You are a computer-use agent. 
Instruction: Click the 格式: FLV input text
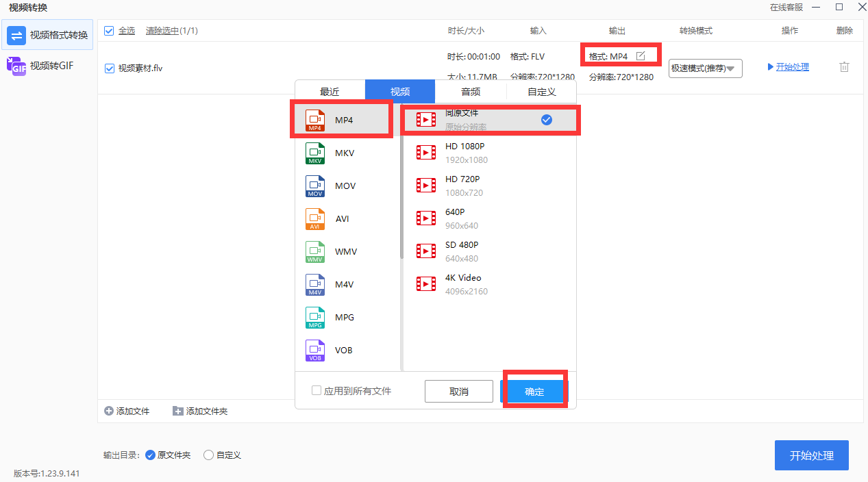[528, 56]
